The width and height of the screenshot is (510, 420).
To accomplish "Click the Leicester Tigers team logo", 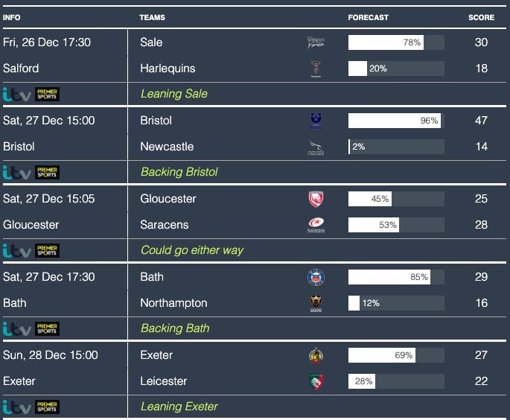I will 316,381.
